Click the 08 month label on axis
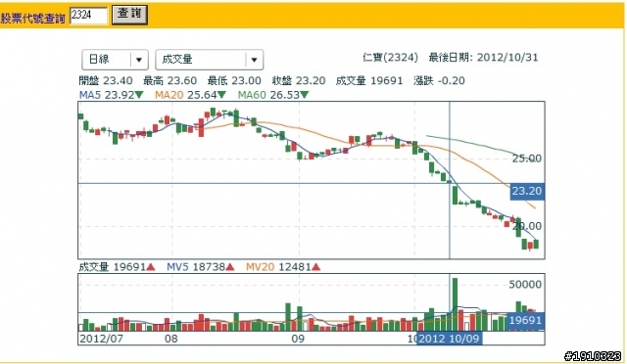627x364 pixels. (171, 339)
